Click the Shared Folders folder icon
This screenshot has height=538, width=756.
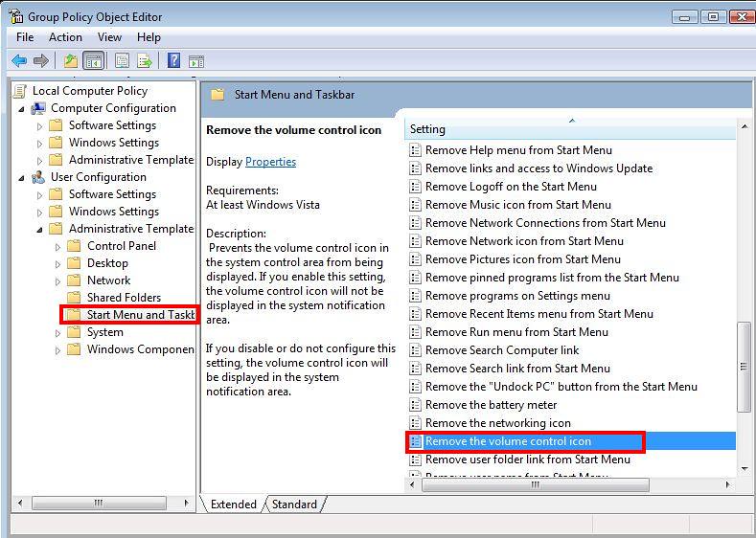[74, 297]
